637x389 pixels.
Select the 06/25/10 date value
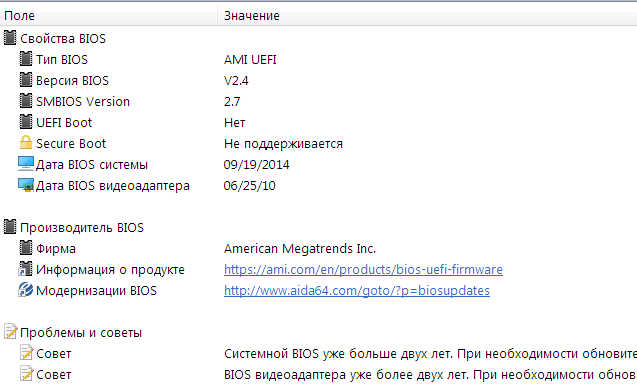(249, 186)
